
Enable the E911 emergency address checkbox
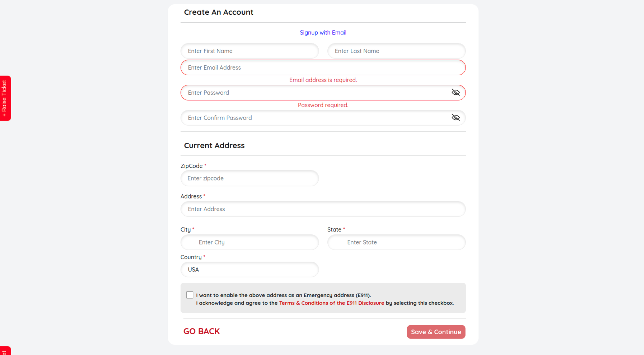pos(189,295)
